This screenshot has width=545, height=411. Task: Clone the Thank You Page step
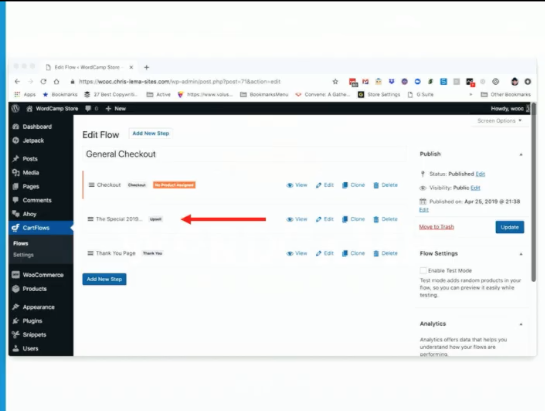click(353, 253)
